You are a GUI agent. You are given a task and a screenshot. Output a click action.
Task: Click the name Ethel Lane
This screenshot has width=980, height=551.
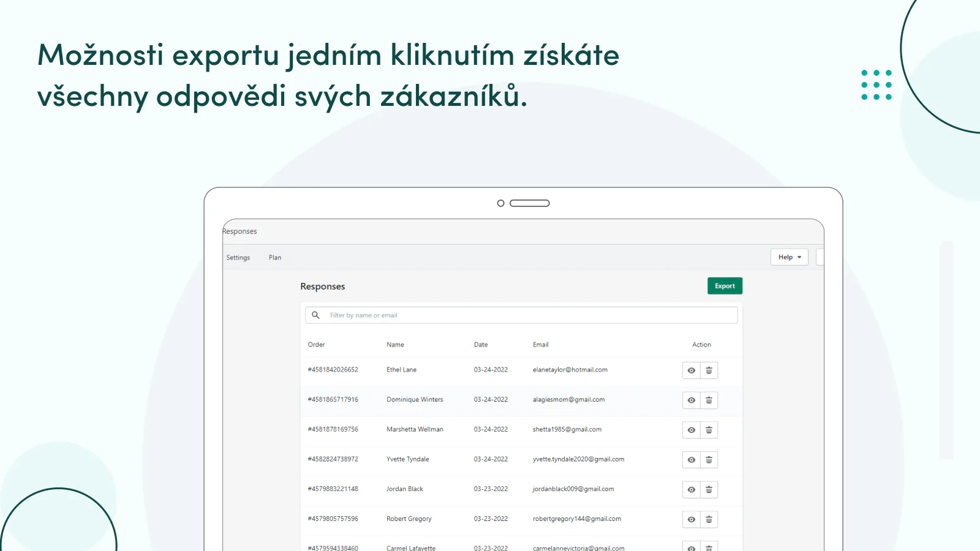point(402,370)
